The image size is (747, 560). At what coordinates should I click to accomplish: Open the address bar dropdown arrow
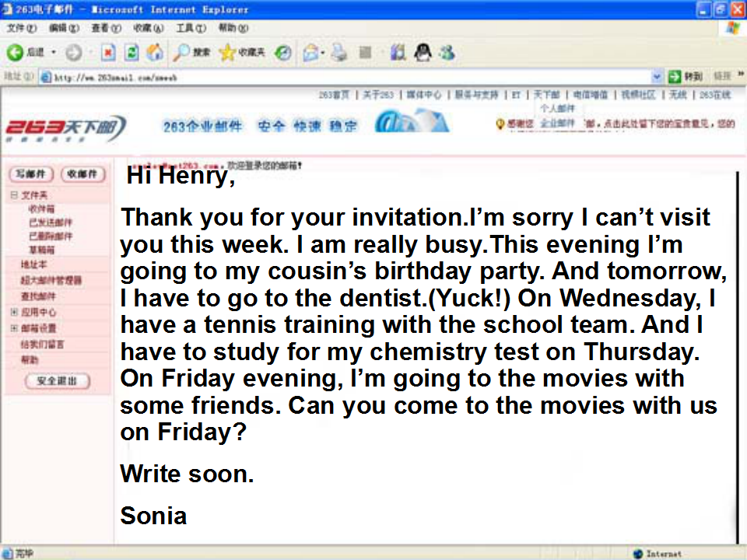(x=658, y=76)
